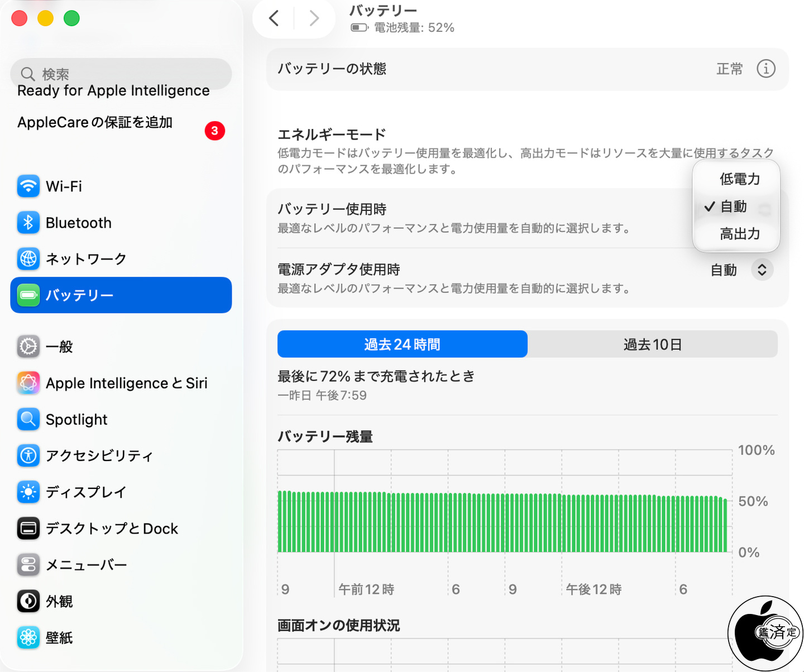804x672 pixels.
Task: Select the checked 自動 option in popup
Action: (734, 207)
